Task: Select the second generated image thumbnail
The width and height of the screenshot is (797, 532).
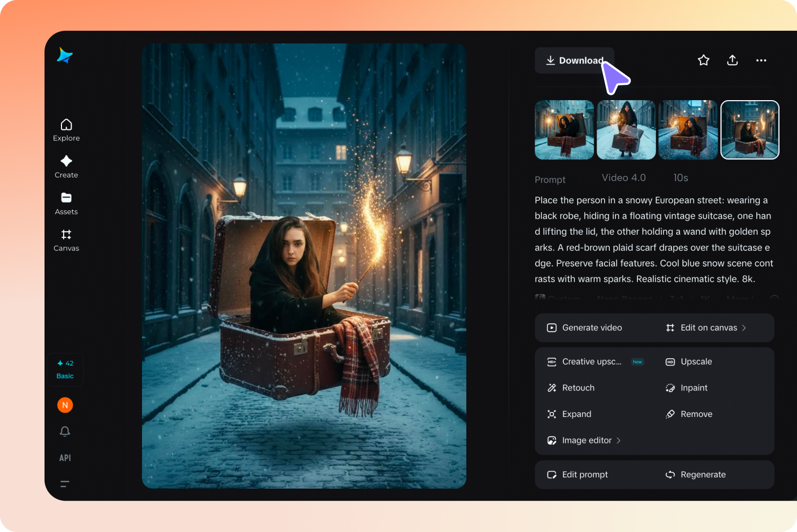Action: pos(626,130)
